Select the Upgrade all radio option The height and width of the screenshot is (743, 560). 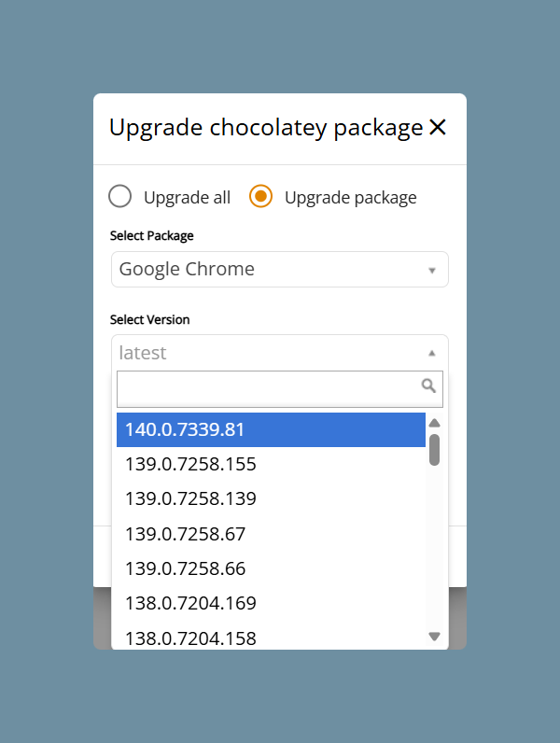[119, 196]
